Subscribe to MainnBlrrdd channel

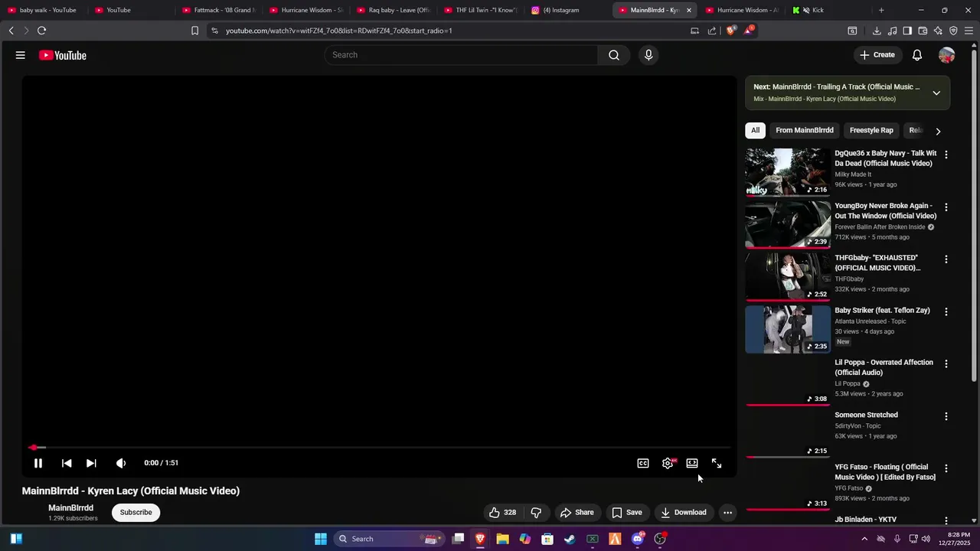point(136,513)
